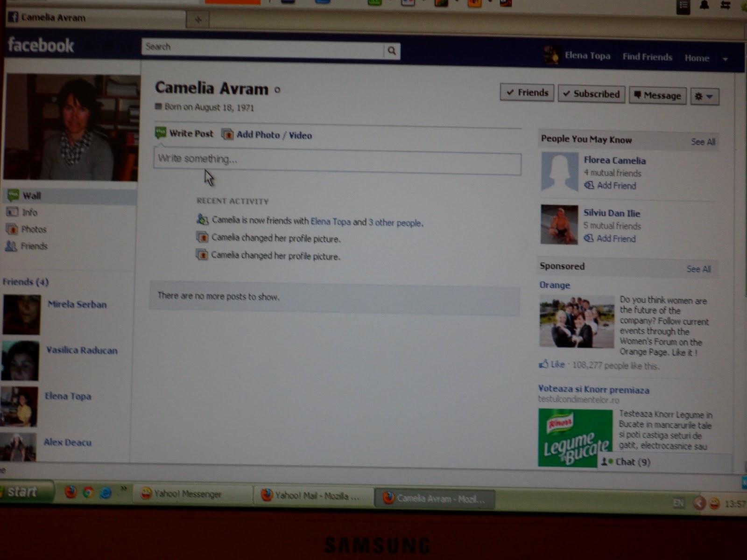Open the gear settings dropdown
Viewport: 747px width, 560px height.
tap(704, 97)
